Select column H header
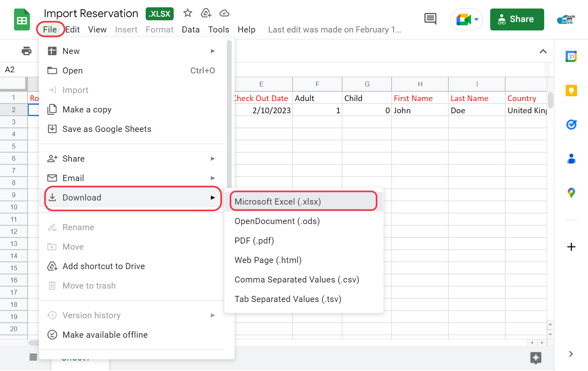This screenshot has height=371, width=588. coord(420,84)
